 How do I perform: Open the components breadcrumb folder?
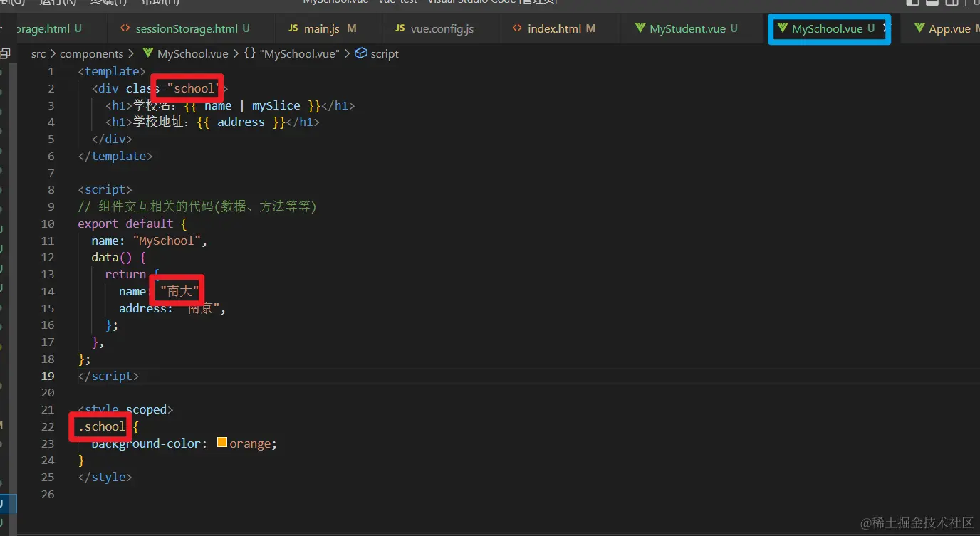click(x=91, y=53)
